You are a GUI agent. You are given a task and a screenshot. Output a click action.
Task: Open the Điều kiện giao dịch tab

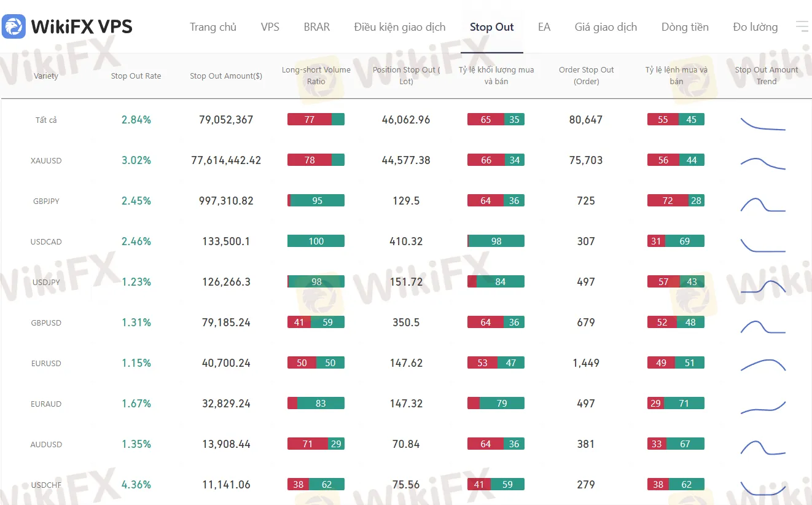[x=400, y=27]
